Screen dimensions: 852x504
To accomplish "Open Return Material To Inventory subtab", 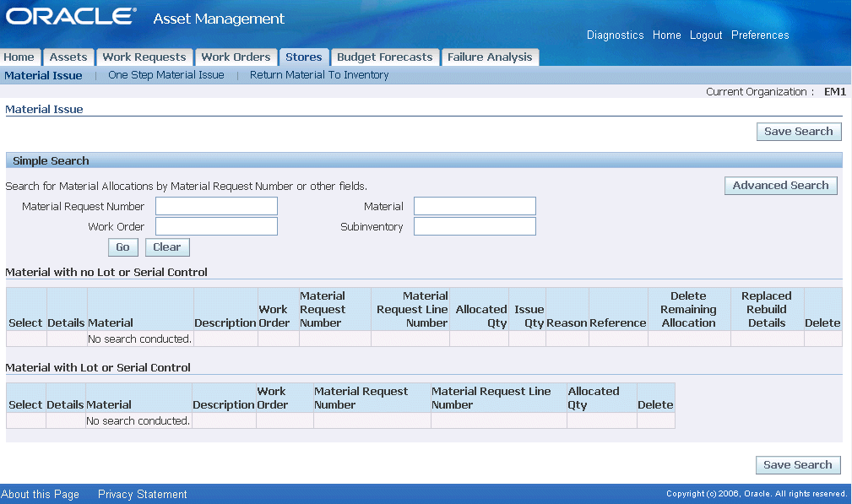I will tap(319, 75).
